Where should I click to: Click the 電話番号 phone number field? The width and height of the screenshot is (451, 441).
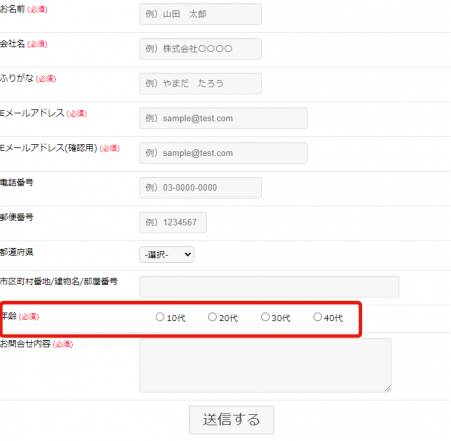tap(200, 188)
